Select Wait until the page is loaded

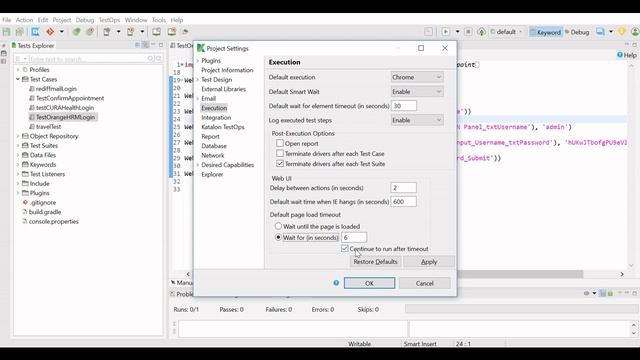278,226
